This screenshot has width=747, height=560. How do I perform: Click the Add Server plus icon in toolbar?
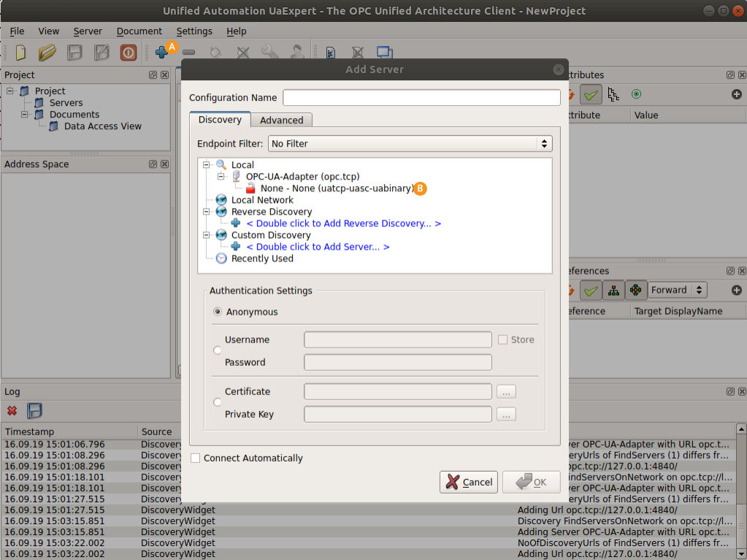coord(161,53)
